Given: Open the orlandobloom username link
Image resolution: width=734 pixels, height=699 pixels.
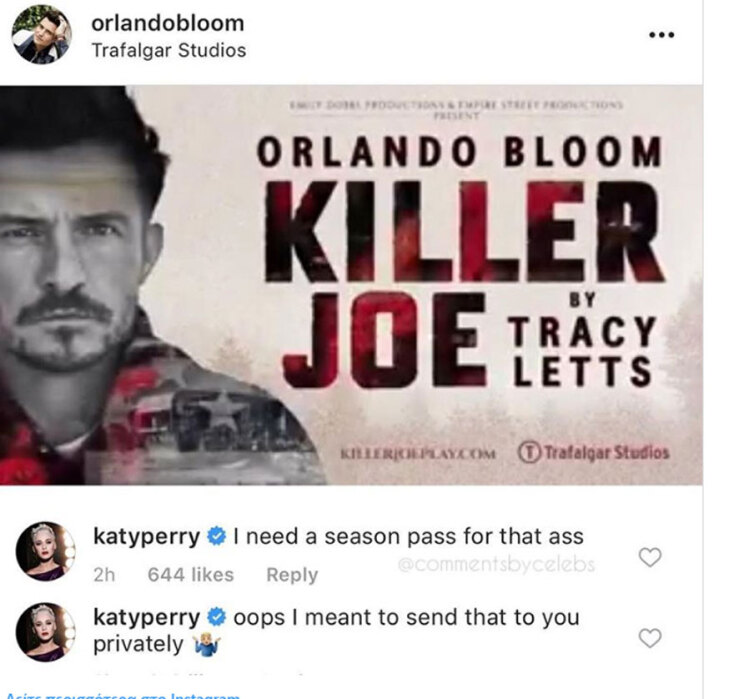Looking at the screenshot, I should pos(168,23).
